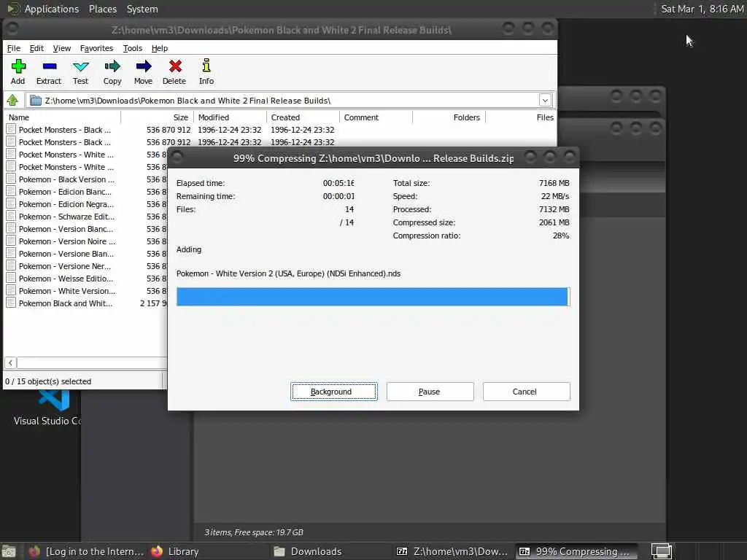747x560 pixels.
Task: Switch to 'Log in to the Intern...' taskbar entry
Action: (x=86, y=551)
